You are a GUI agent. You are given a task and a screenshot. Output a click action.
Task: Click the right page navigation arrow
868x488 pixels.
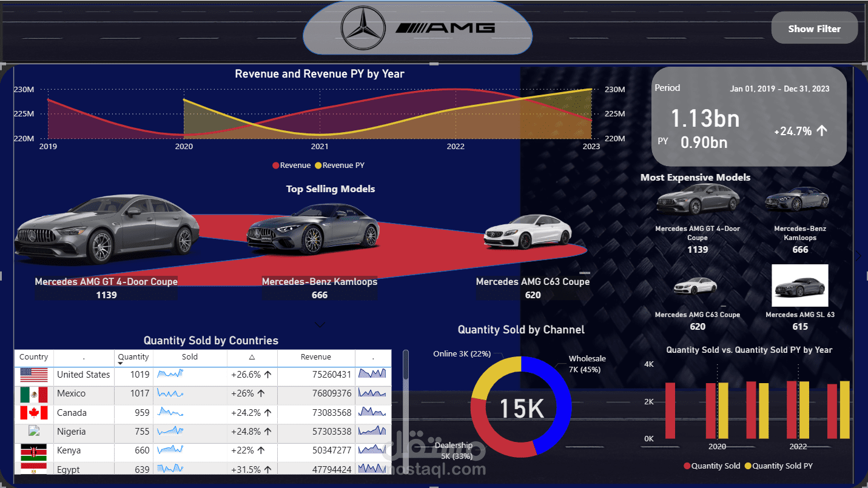(x=858, y=256)
